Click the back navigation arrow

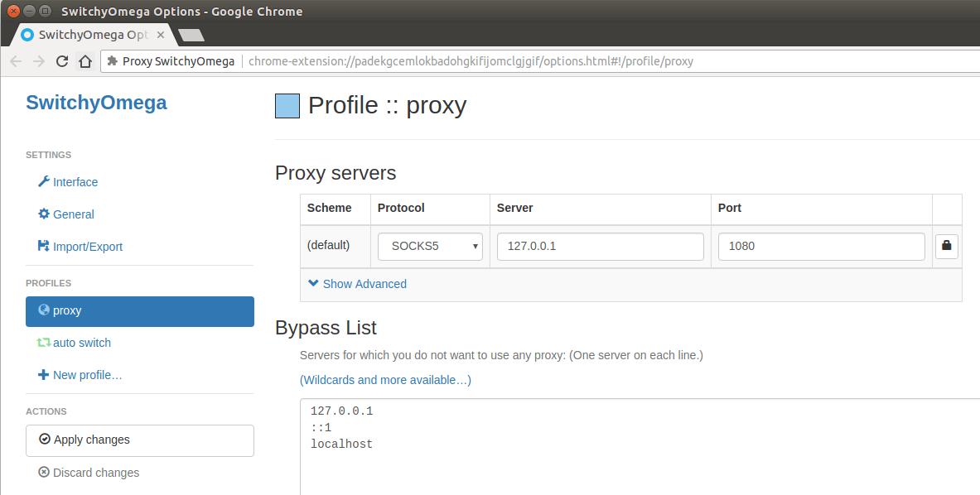click(16, 61)
